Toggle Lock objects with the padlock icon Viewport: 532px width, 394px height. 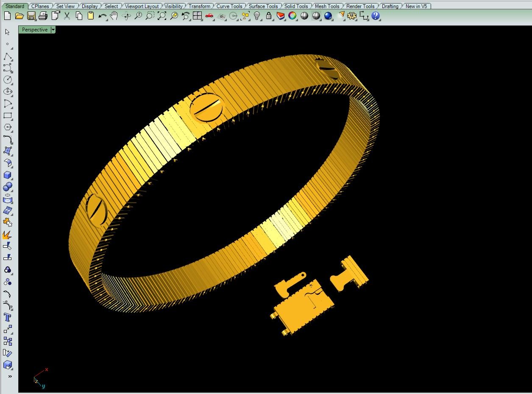click(269, 16)
